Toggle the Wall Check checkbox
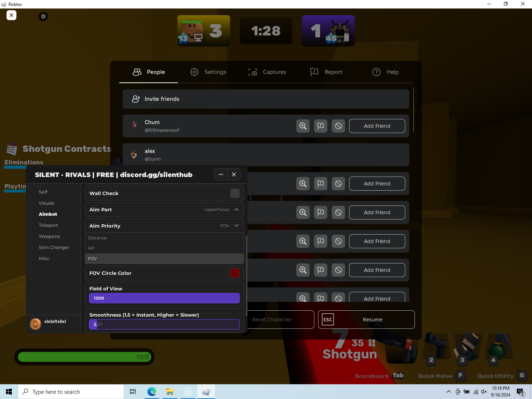This screenshot has width=532, height=399. 235,193
